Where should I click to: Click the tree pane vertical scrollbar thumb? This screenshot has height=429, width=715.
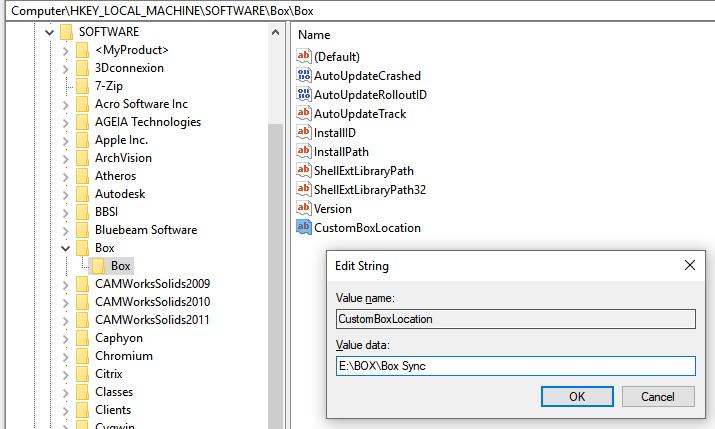275,276
